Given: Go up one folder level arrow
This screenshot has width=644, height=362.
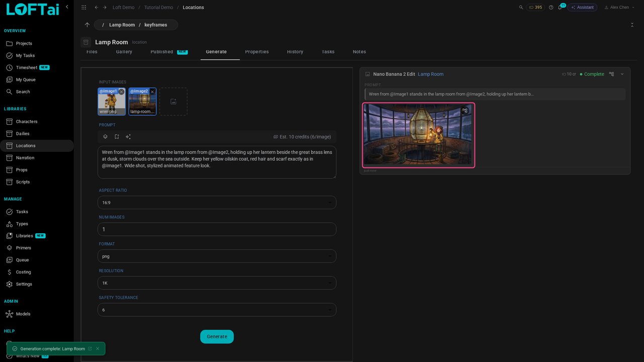Looking at the screenshot, I should click(87, 25).
